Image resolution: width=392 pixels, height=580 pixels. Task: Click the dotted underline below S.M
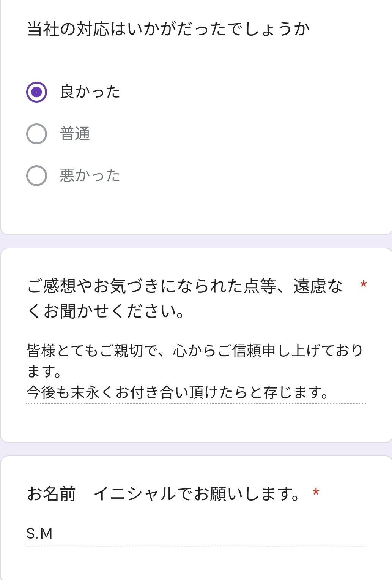coord(196,545)
